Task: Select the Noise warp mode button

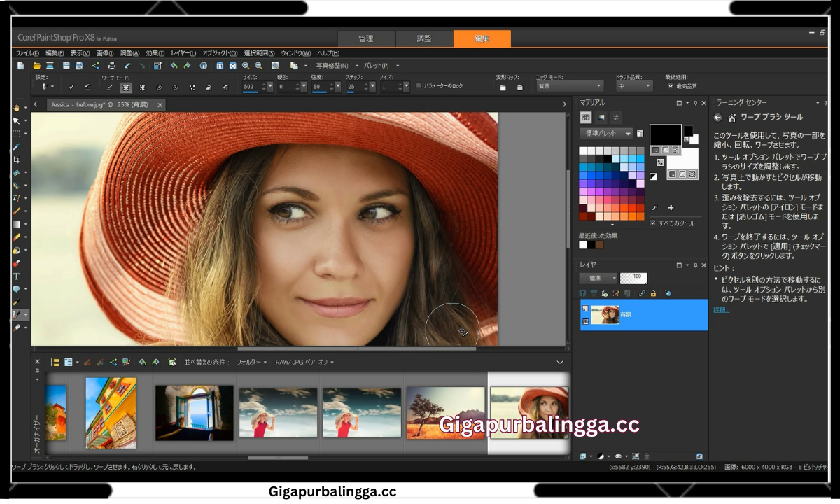Action: pyautogui.click(x=192, y=87)
